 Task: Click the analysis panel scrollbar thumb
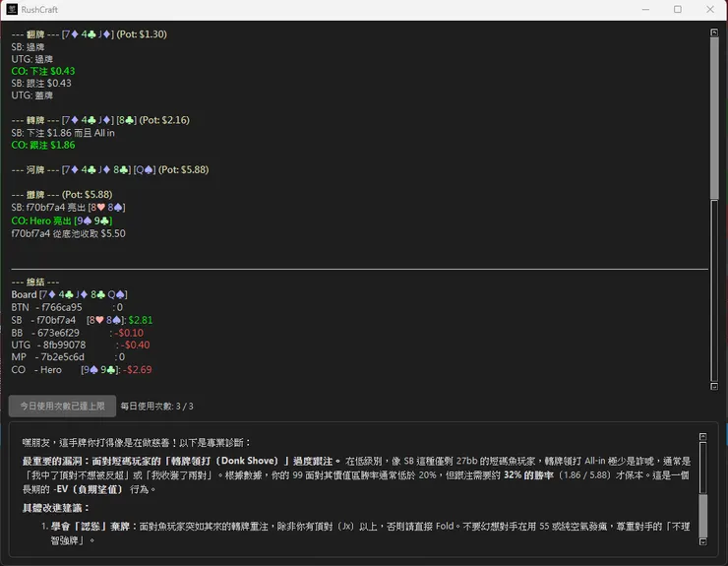[702, 516]
